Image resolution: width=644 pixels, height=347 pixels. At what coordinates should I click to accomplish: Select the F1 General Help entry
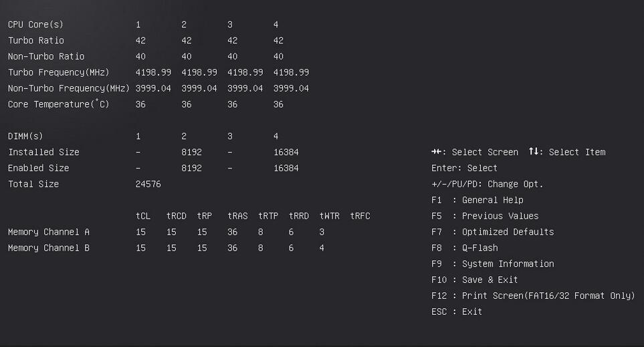pyautogui.click(x=477, y=200)
